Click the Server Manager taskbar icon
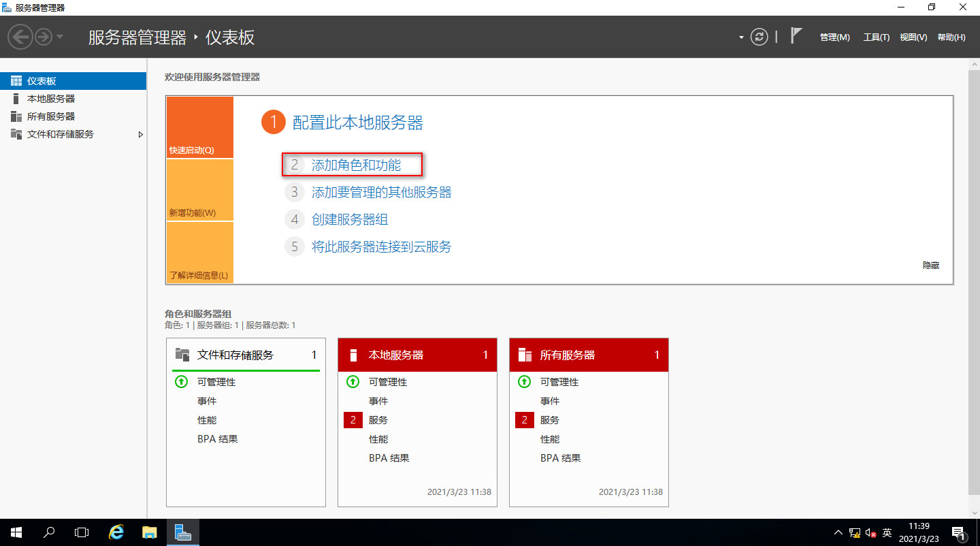 pyautogui.click(x=182, y=532)
